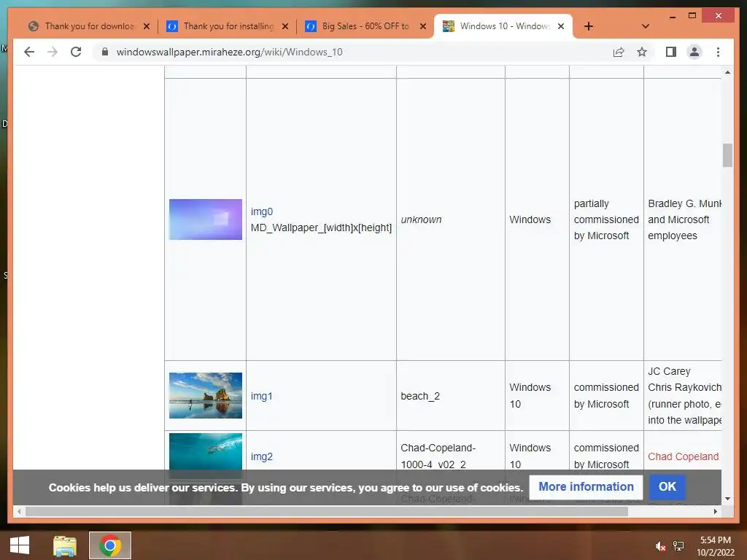Screen dimensions: 747x560
Task: Open the taskbar clock showing 5:54 PM
Action: (715, 546)
